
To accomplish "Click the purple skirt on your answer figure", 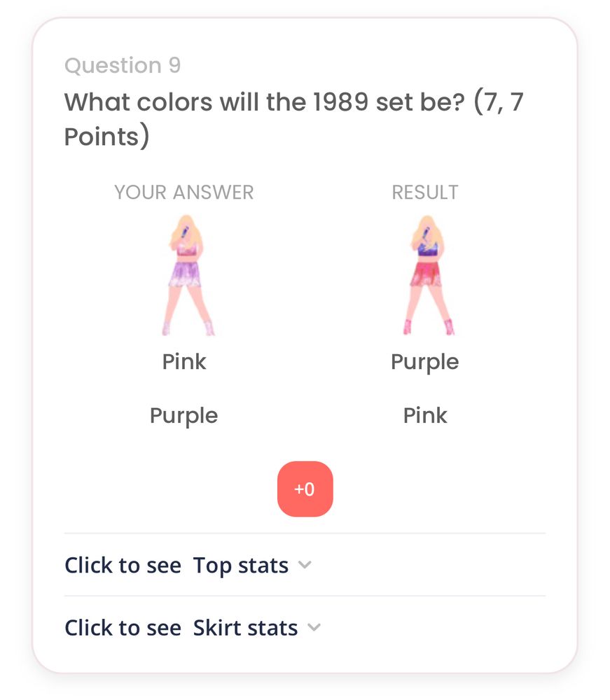I will click(186, 274).
